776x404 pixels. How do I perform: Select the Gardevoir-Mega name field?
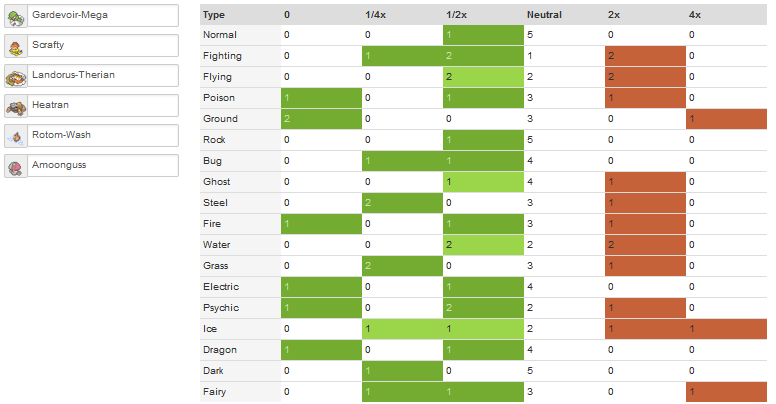tap(102, 15)
